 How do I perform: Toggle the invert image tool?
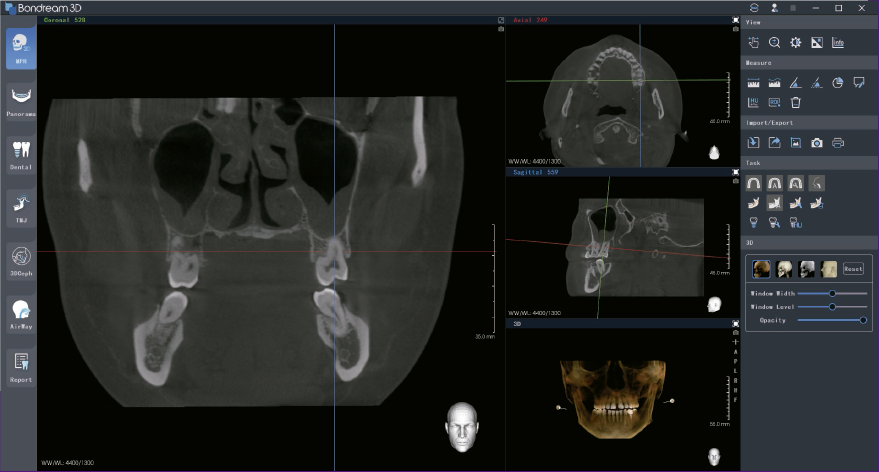817,43
